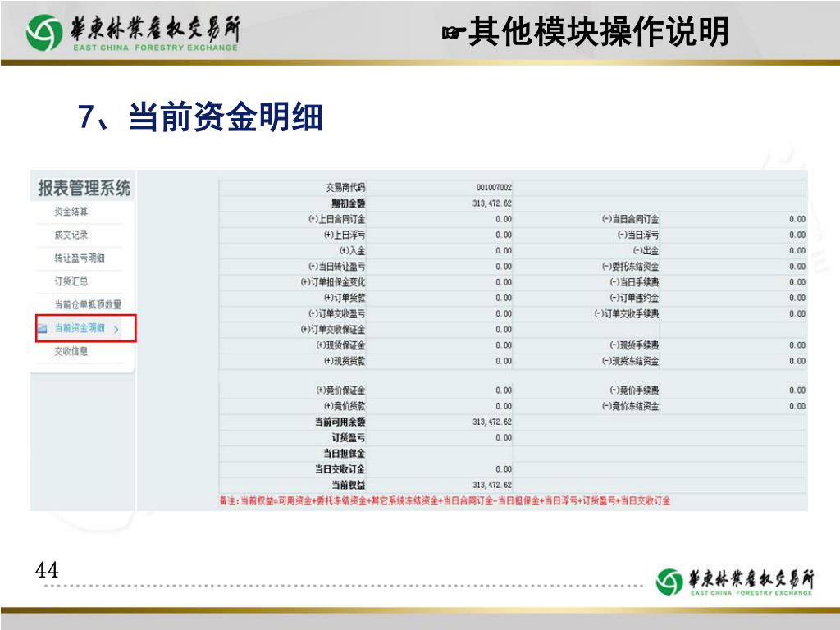
Task: Click the (+)现货保证金 label
Action: pos(340,345)
